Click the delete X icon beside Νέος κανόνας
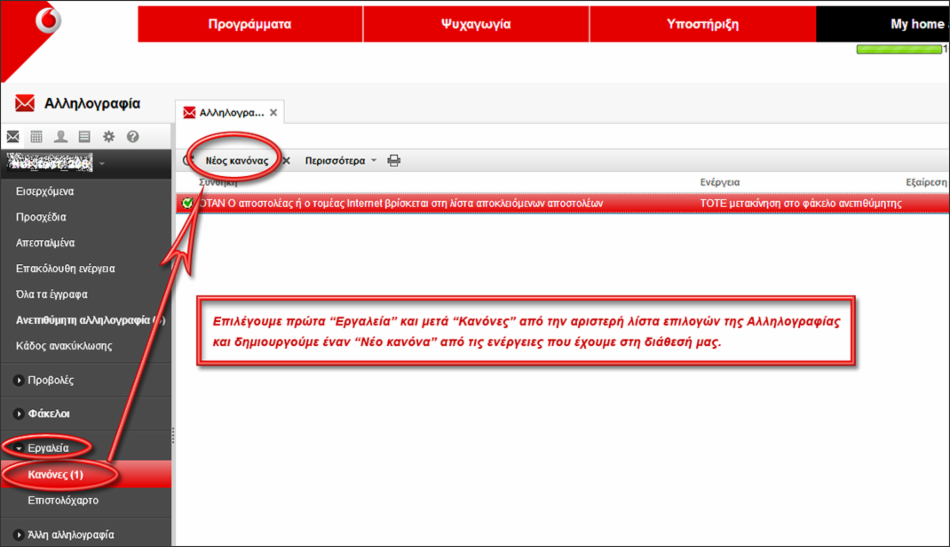The image size is (950, 547). [x=287, y=161]
